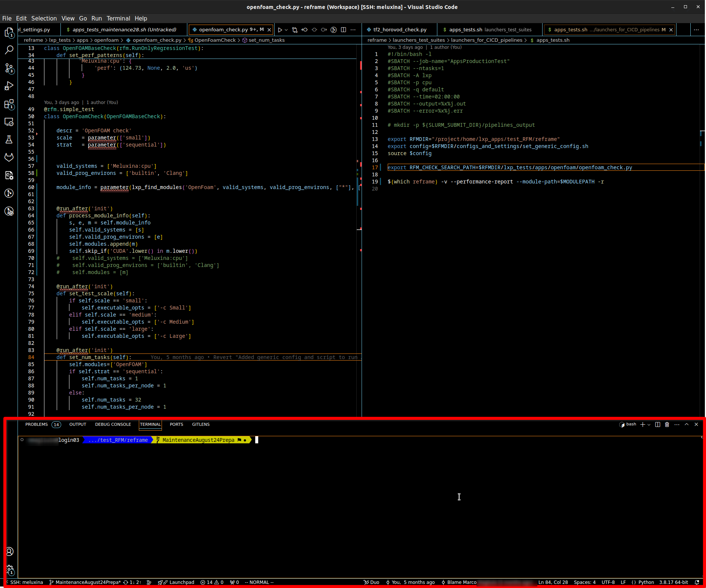Open the GitLab fox icon view
The height and width of the screenshot is (588, 706).
9,157
